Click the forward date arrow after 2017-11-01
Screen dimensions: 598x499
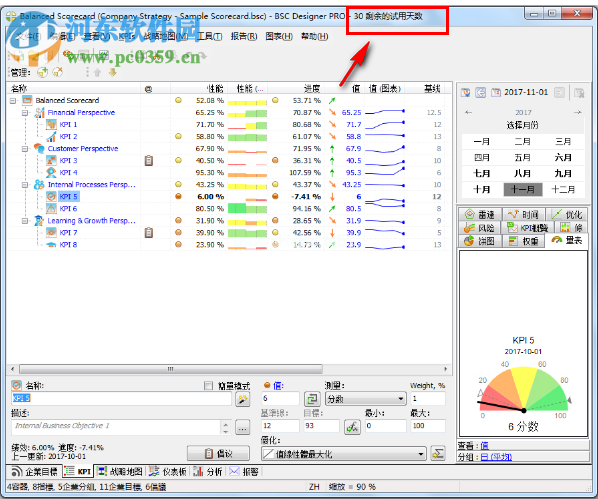pos(559,92)
